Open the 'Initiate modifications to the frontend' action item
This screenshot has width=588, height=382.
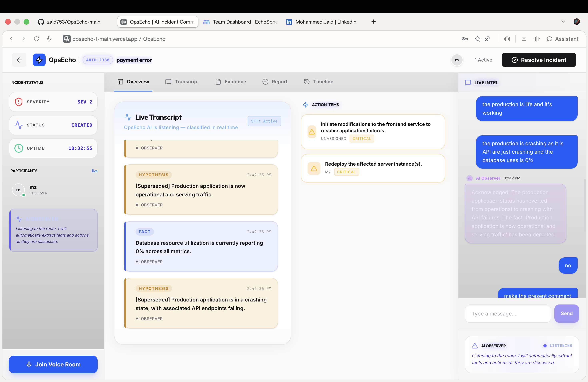pos(373,132)
